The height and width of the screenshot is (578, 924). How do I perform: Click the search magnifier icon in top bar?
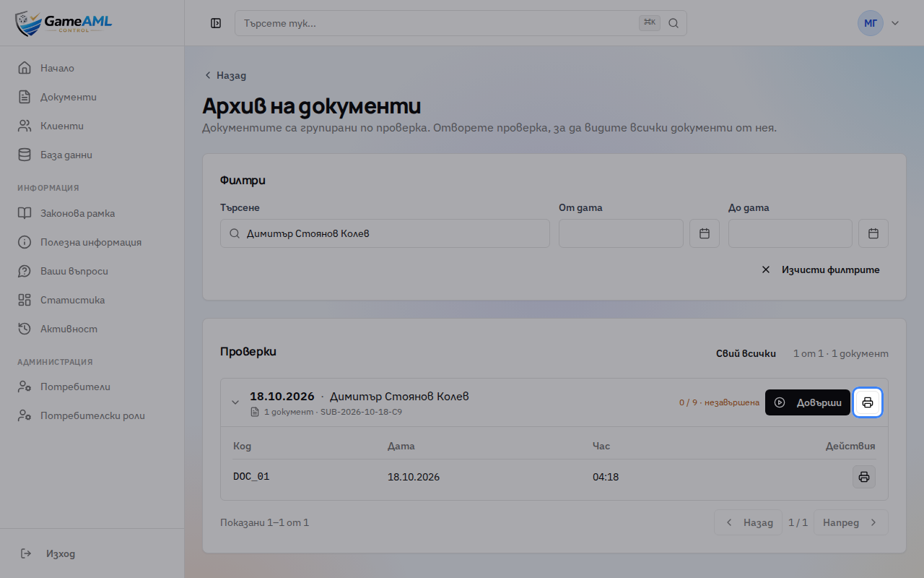[673, 23]
